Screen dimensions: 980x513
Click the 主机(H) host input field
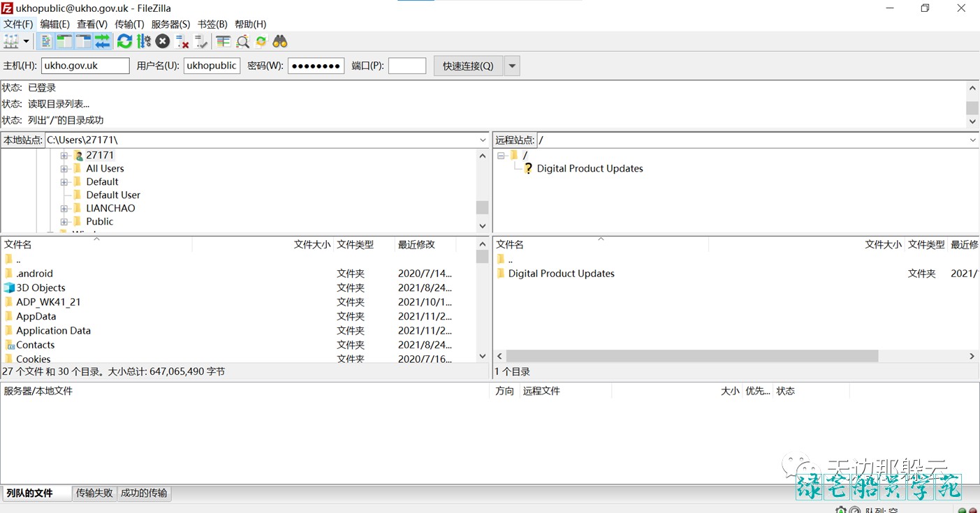click(x=85, y=66)
